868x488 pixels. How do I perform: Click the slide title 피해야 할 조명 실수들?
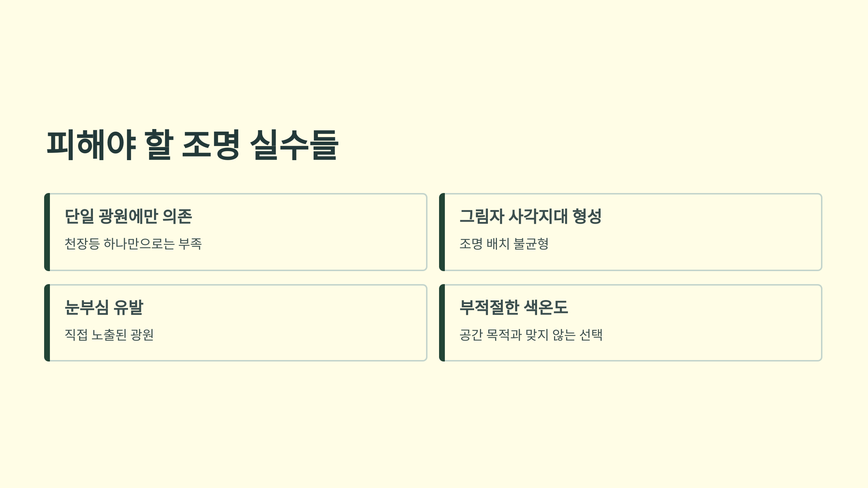click(x=192, y=145)
